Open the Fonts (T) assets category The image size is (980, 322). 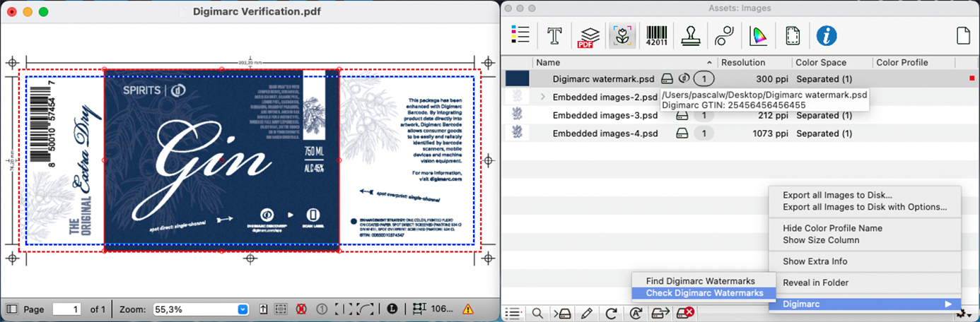pos(555,35)
